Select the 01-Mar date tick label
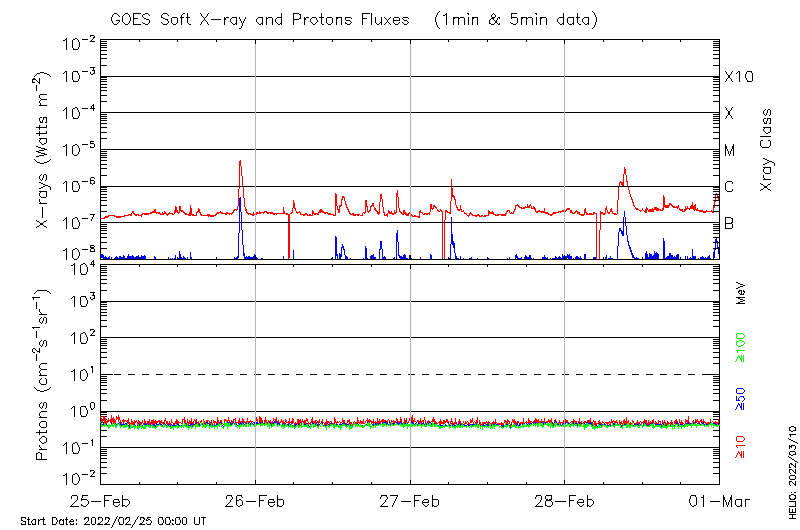 (x=718, y=500)
